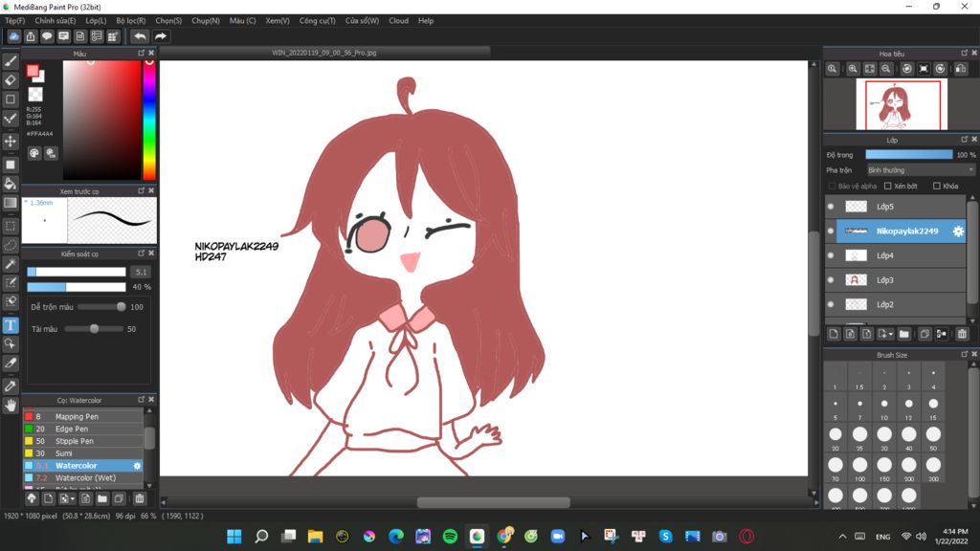Enable the Xén bớt clipping checkbox
980x551 pixels.
click(887, 187)
